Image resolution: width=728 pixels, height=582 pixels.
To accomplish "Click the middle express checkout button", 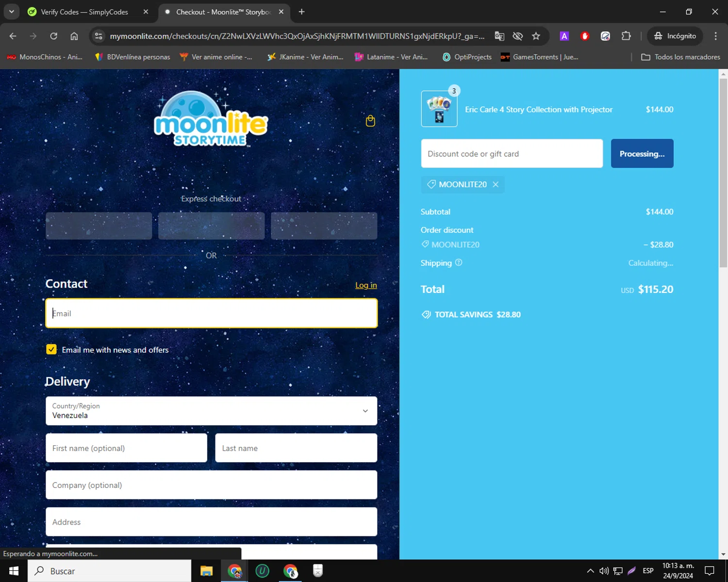I will 211,226.
